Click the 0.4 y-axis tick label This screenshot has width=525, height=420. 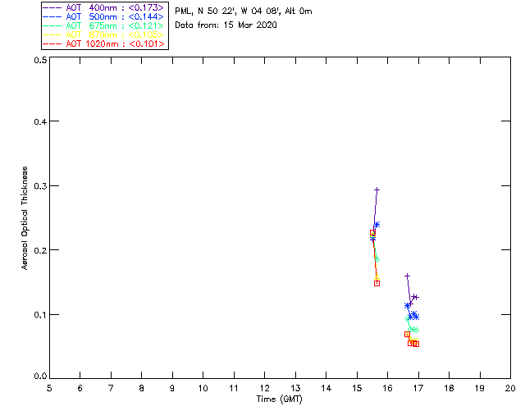40,121
